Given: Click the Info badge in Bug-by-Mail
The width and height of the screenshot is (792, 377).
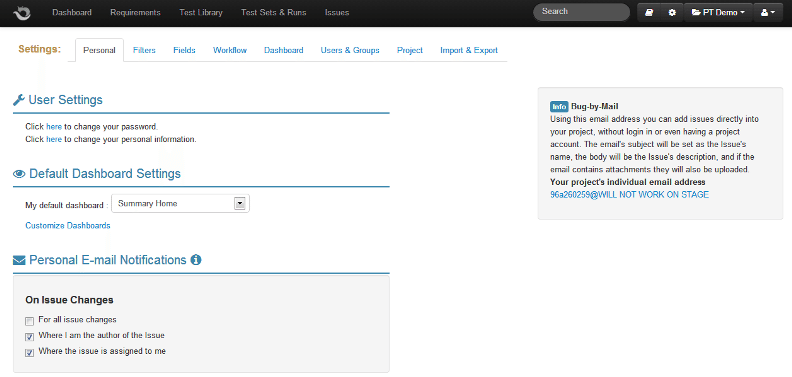Looking at the screenshot, I should 559,107.
